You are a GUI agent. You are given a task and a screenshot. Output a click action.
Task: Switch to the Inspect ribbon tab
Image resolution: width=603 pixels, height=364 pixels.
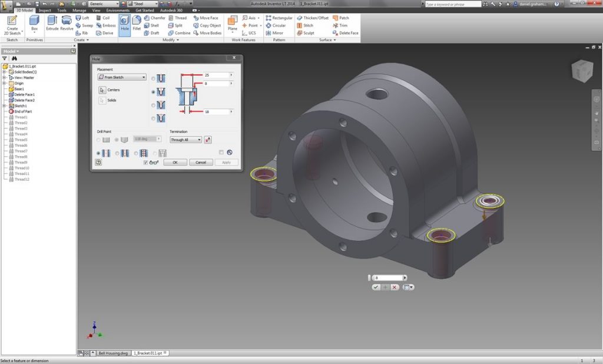tap(45, 10)
